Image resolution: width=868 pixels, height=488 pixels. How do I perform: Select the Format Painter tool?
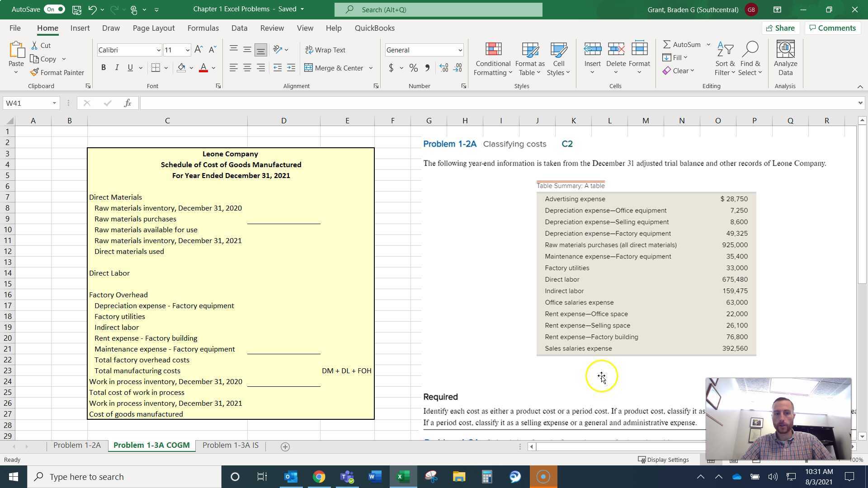coord(57,72)
